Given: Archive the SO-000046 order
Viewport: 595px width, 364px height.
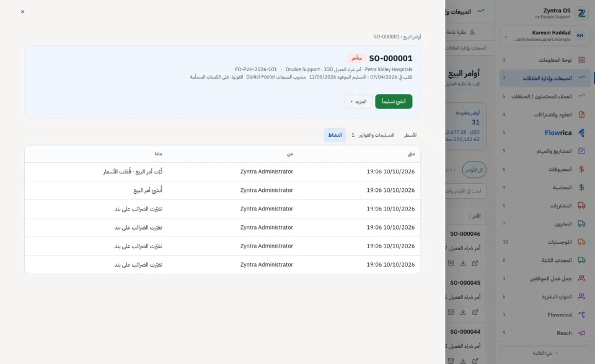Looking at the screenshot, I should click(x=451, y=264).
